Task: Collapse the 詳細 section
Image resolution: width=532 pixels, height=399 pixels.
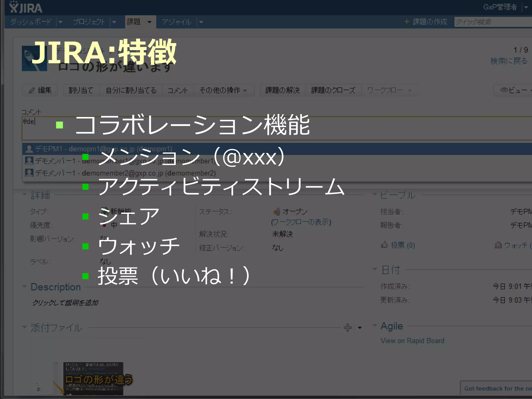Action: (24, 194)
